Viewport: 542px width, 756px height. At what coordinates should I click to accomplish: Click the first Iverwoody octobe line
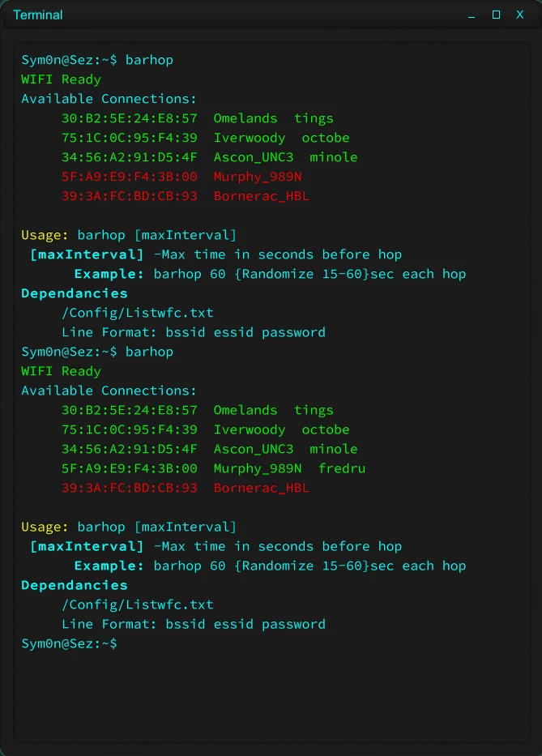(206, 138)
